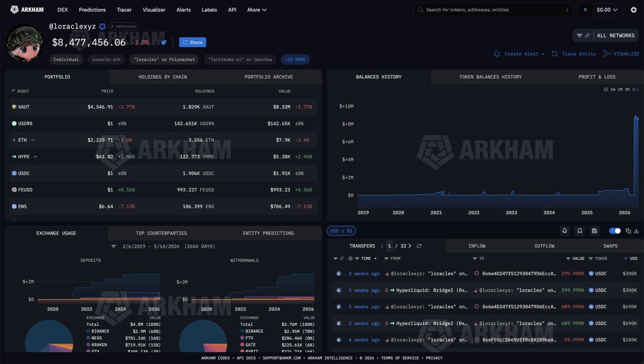Viewport: 644px width, 364px height.
Task: Open the Predictions menu item
Action: [92, 10]
